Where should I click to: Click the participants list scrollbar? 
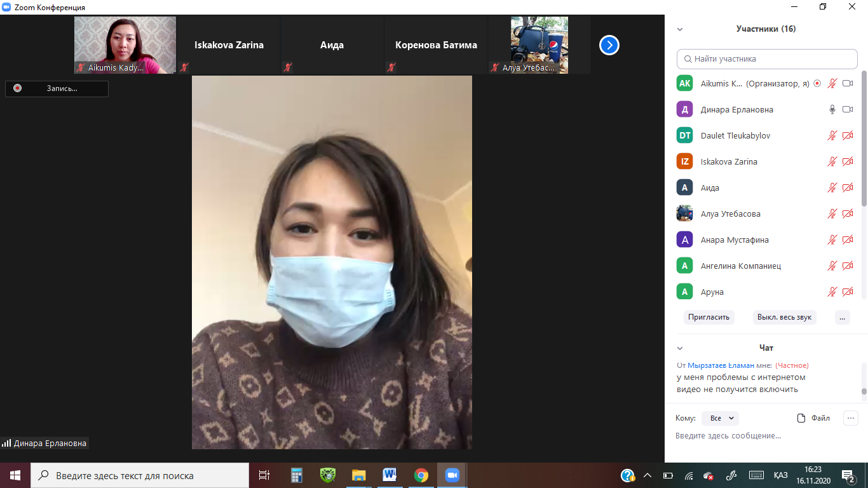pos(864,140)
